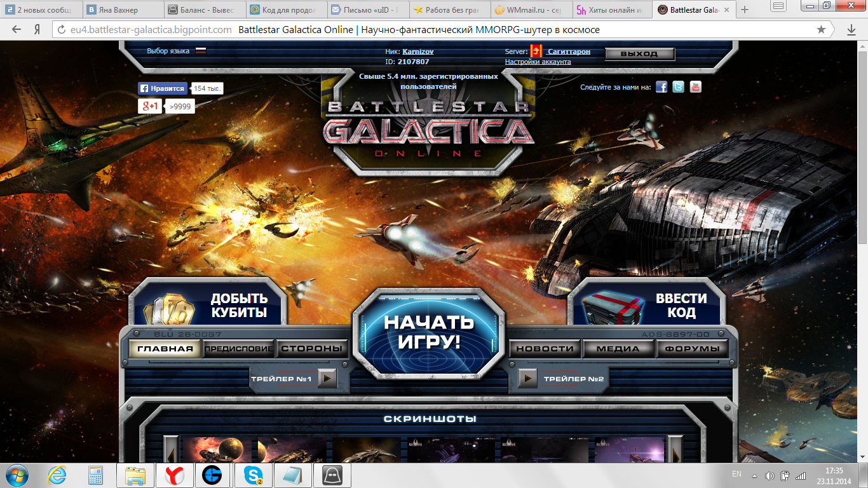868x488 pixels.
Task: Open the Windows Start menu
Action: (x=17, y=475)
